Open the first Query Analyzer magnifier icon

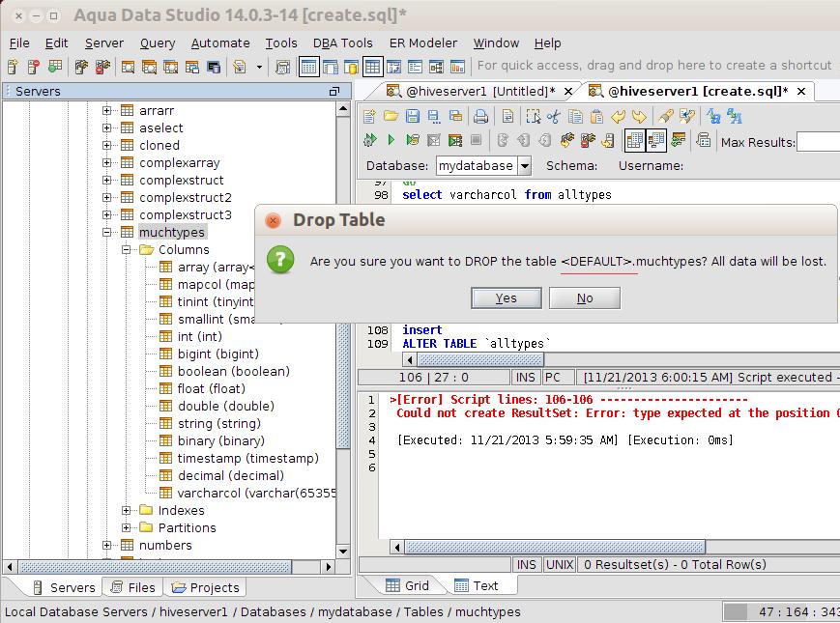tap(128, 67)
